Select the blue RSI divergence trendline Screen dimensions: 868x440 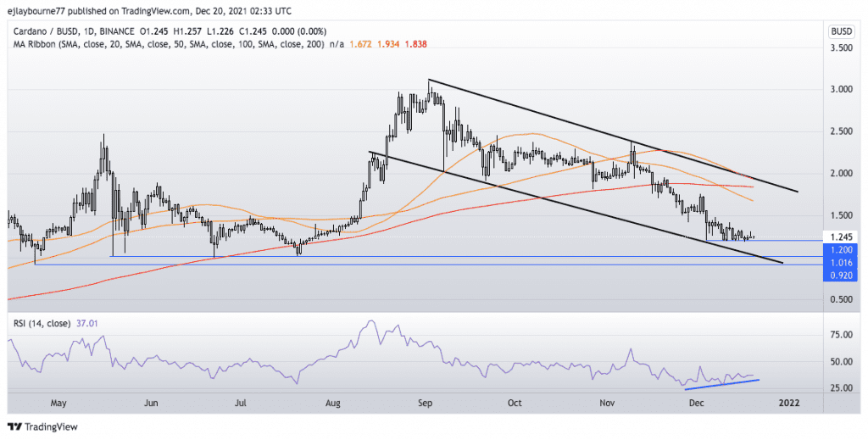[722, 385]
